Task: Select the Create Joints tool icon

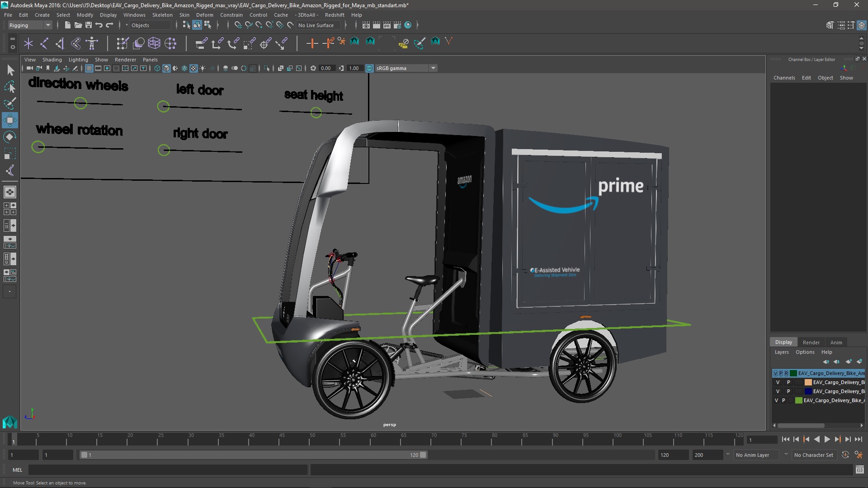Action: (x=44, y=43)
